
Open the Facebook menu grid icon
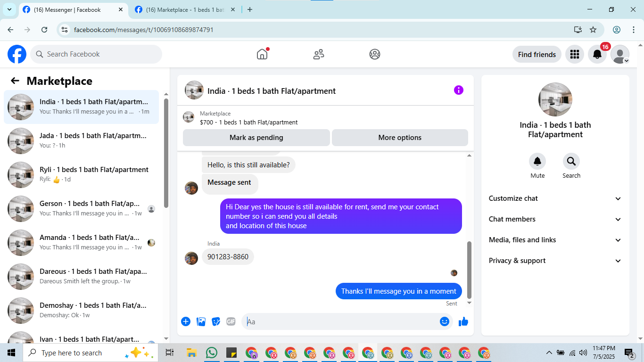(574, 54)
